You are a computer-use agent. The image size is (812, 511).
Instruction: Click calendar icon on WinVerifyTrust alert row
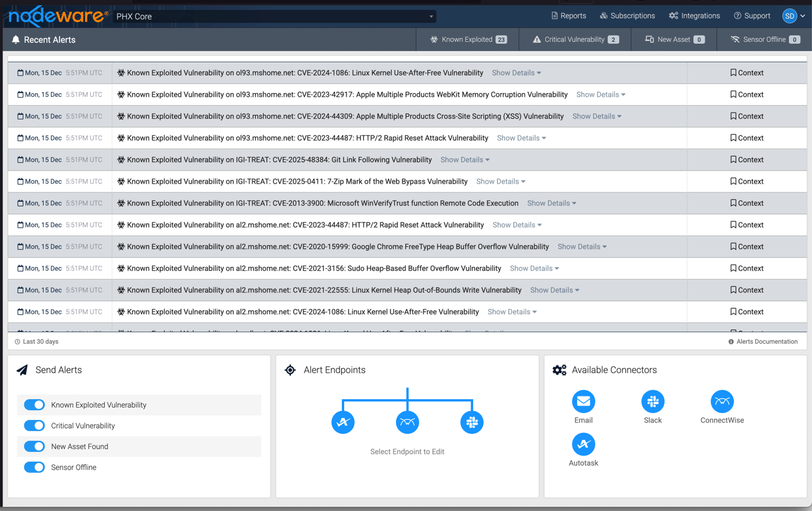[20, 203]
